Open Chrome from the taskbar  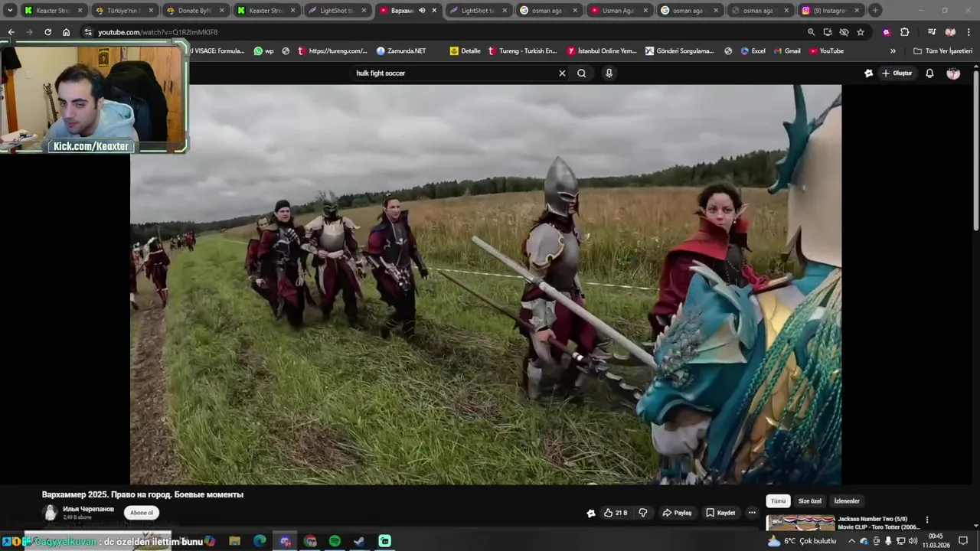[x=310, y=541]
